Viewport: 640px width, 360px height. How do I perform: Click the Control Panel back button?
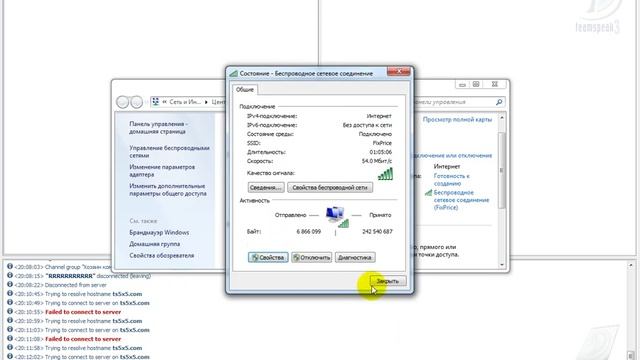coord(122,102)
